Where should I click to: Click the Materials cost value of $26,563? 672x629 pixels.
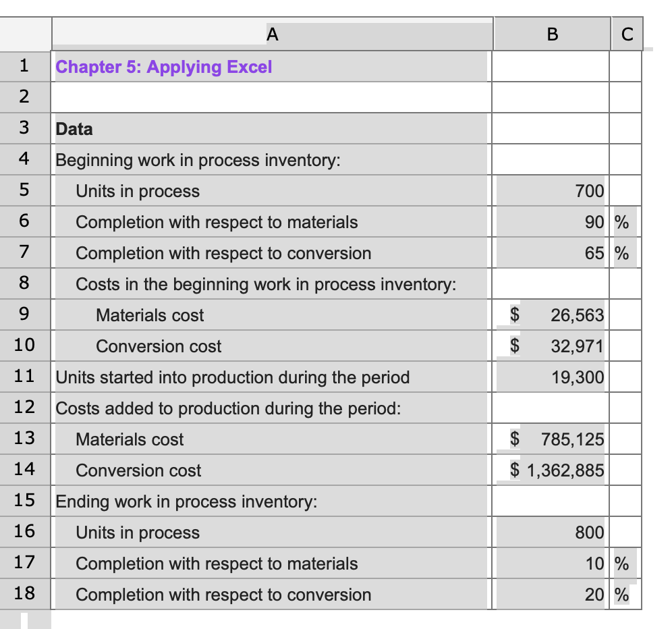552,315
